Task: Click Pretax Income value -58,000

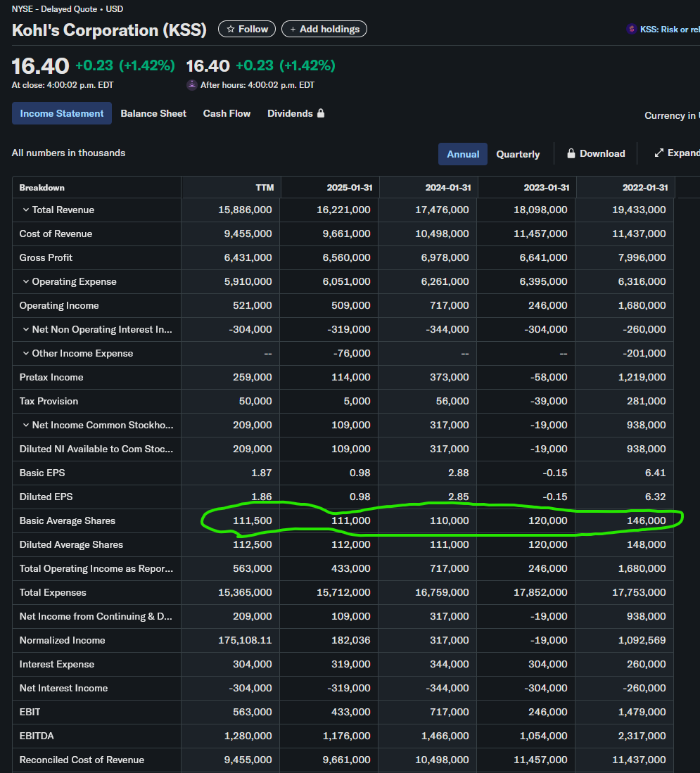Action: click(549, 377)
